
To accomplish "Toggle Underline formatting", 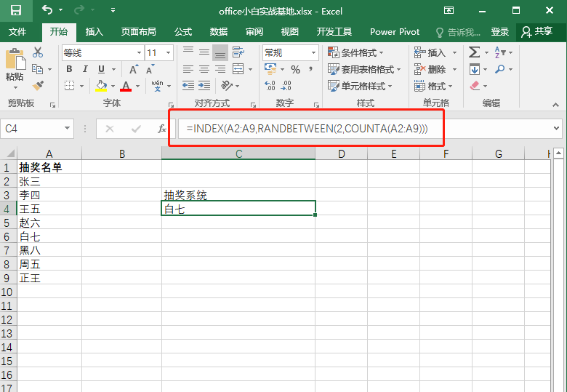I will pyautogui.click(x=101, y=68).
